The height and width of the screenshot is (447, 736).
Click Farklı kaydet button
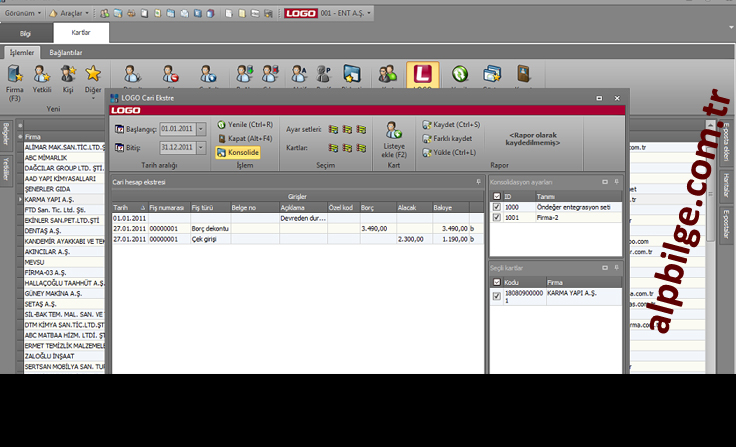(x=447, y=138)
